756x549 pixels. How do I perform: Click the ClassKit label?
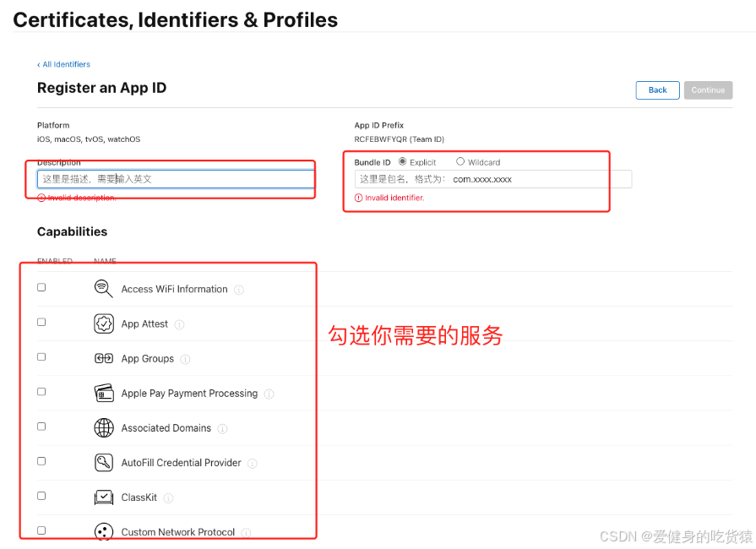click(x=139, y=497)
